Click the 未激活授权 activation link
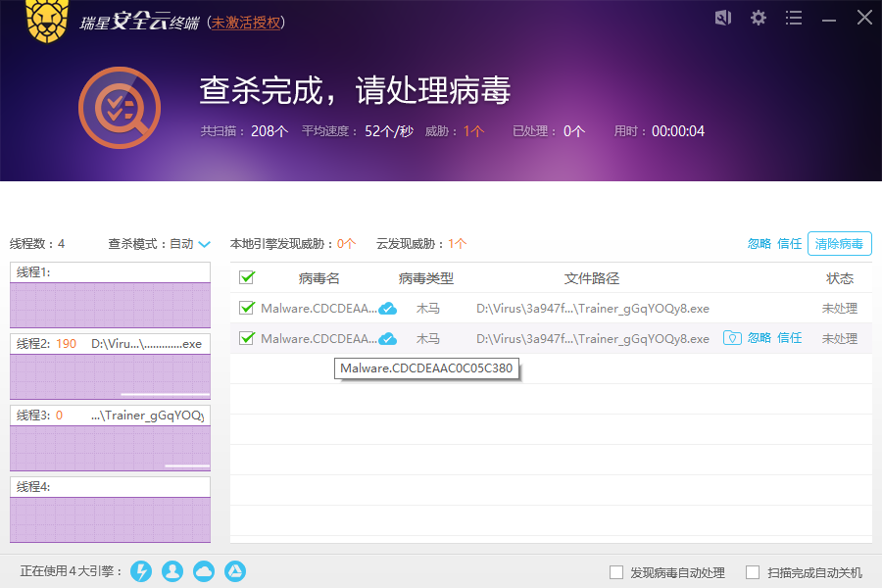Viewport: 882px width, 588px height. [x=246, y=23]
